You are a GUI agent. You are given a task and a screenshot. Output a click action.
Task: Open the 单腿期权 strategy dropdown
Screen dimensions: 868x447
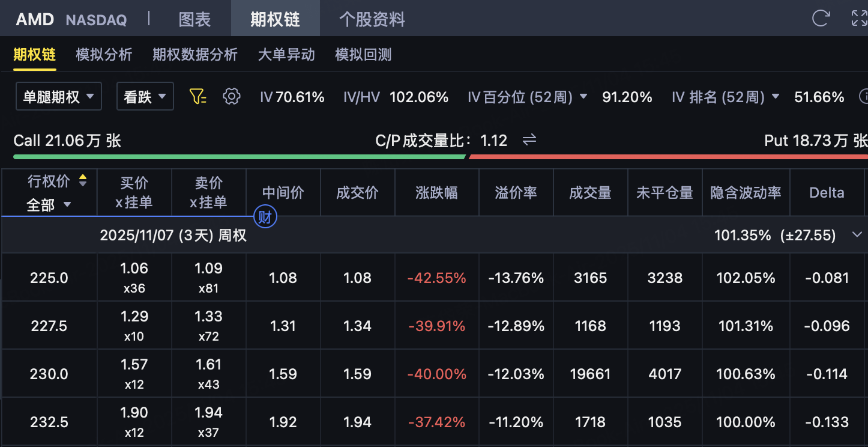pos(58,97)
